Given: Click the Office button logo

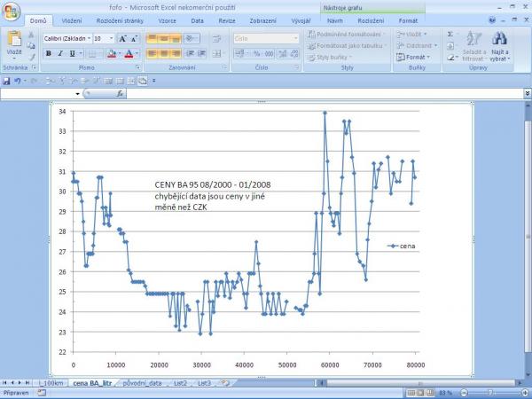Looking at the screenshot, I should 12,12.
